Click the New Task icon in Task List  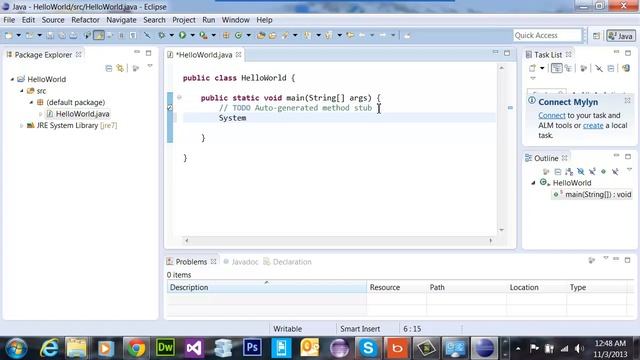pos(532,68)
